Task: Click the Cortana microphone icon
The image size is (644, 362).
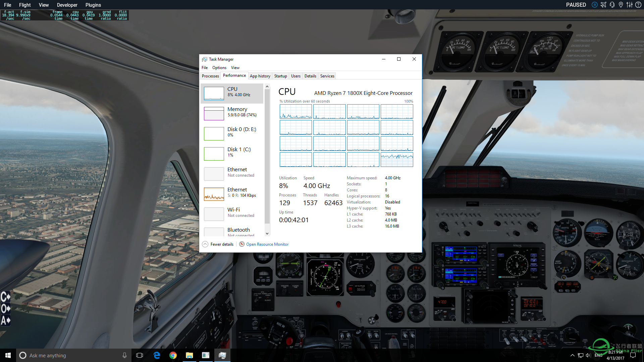Action: [124, 355]
